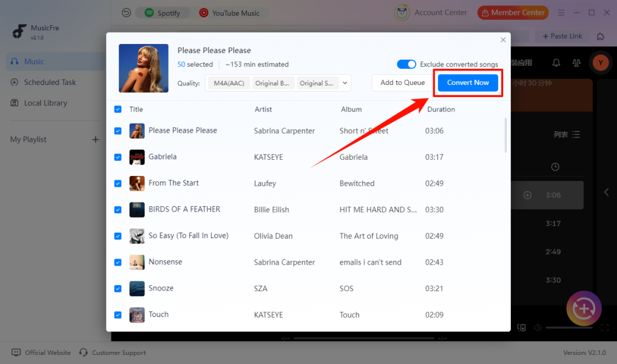Uncheck the Nonsense song checkbox
Image resolution: width=617 pixels, height=364 pixels.
point(117,263)
